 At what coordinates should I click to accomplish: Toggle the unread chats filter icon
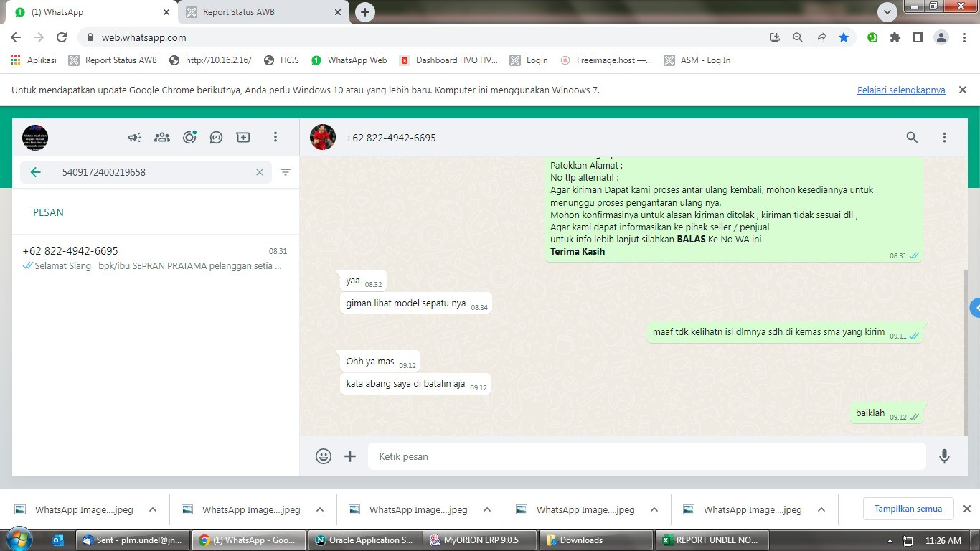click(x=286, y=172)
